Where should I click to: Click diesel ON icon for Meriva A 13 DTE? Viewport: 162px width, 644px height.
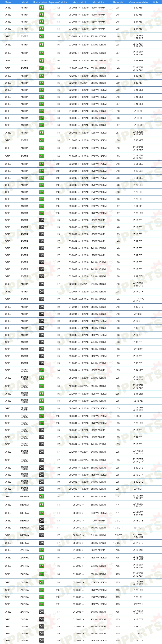pyautogui.click(x=41, y=520)
